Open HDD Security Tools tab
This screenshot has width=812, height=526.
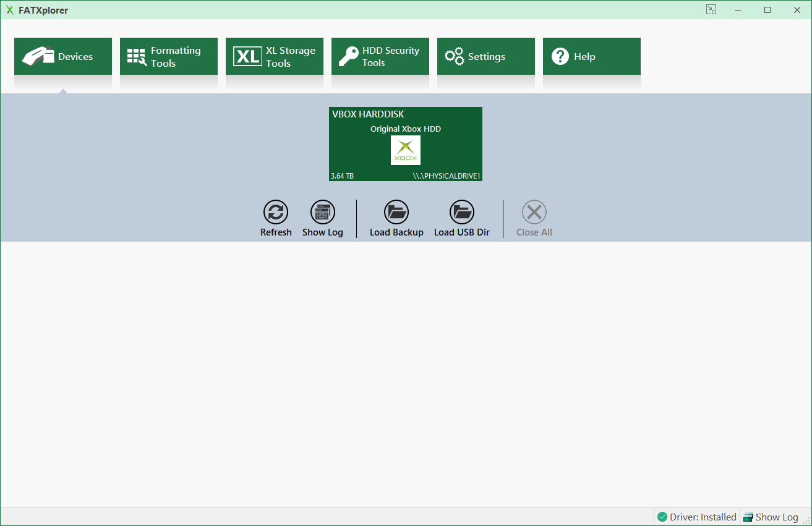(x=380, y=56)
